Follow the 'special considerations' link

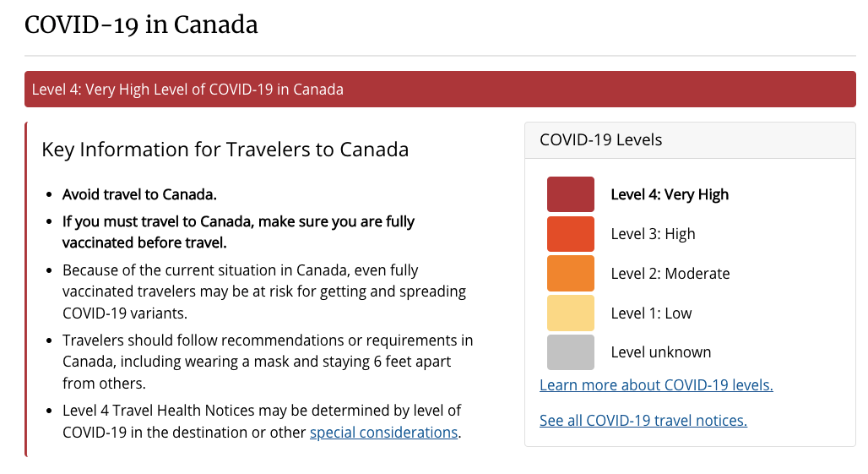[383, 433]
